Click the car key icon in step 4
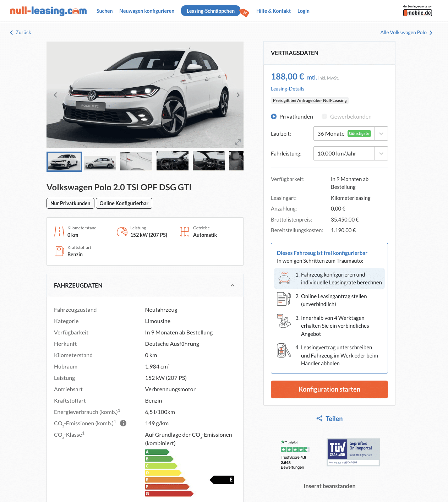The width and height of the screenshot is (448, 502). click(284, 350)
